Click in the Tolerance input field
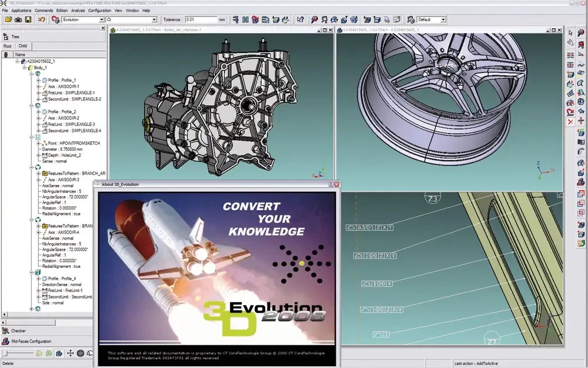Viewport: 588px width, 368px height. point(201,19)
